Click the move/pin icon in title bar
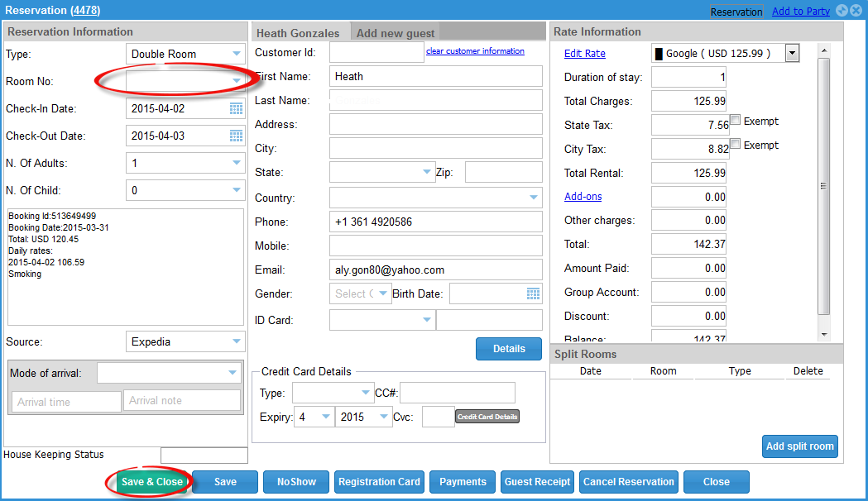The image size is (868, 501). click(842, 11)
